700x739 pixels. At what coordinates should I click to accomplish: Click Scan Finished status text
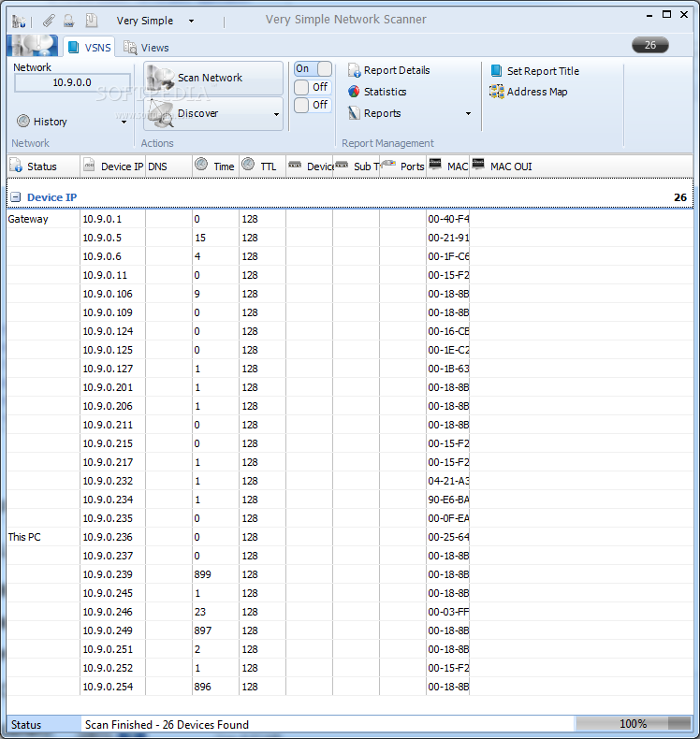(x=167, y=724)
